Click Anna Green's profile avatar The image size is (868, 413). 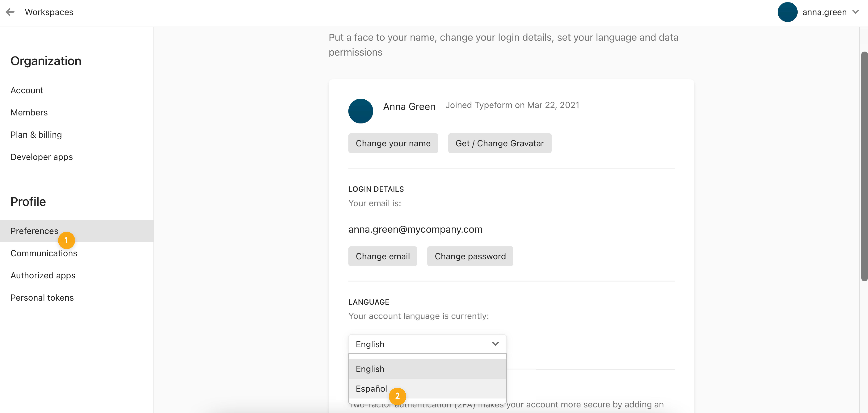point(360,111)
